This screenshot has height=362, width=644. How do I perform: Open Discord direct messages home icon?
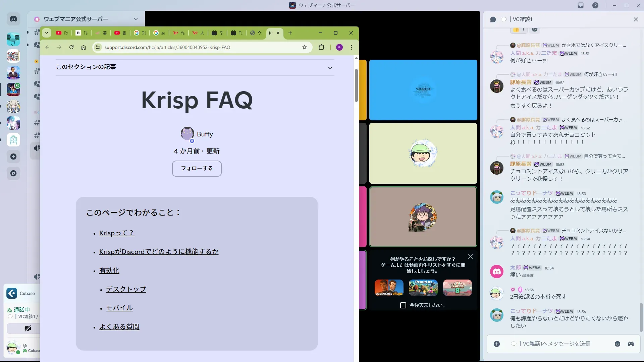[13, 19]
